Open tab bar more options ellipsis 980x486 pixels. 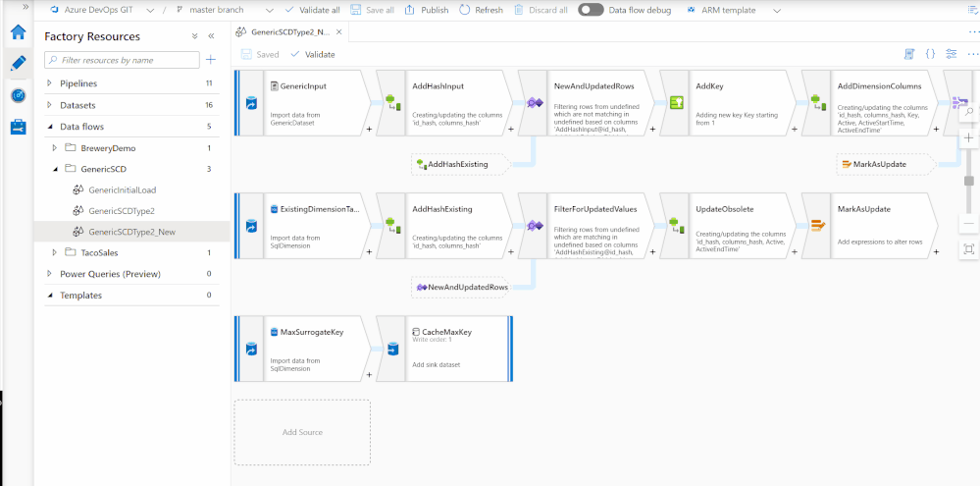point(974,31)
